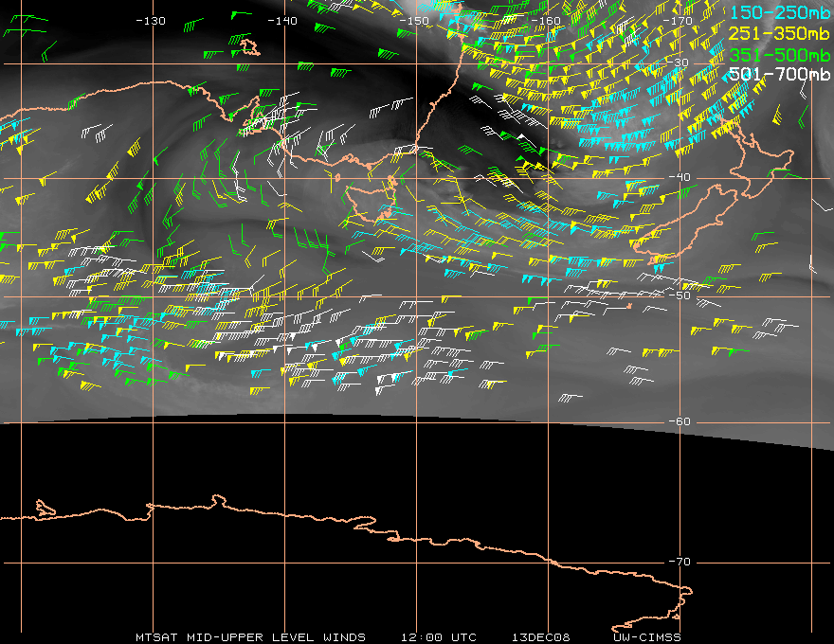Screen dimensions: 834x644
Task: Click the -40 latitude label
Action: pyautogui.click(x=680, y=177)
